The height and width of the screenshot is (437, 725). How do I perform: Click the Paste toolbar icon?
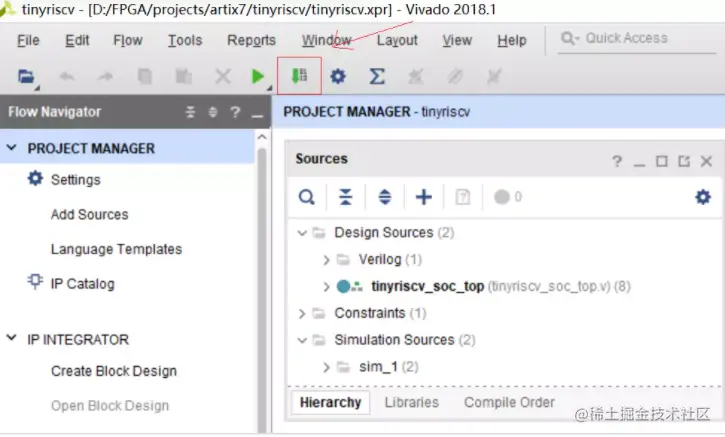(184, 76)
